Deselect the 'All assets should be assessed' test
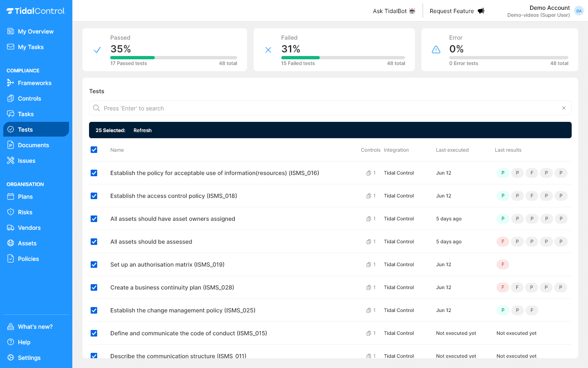Screen dimensions: 588x368 tap(94, 242)
